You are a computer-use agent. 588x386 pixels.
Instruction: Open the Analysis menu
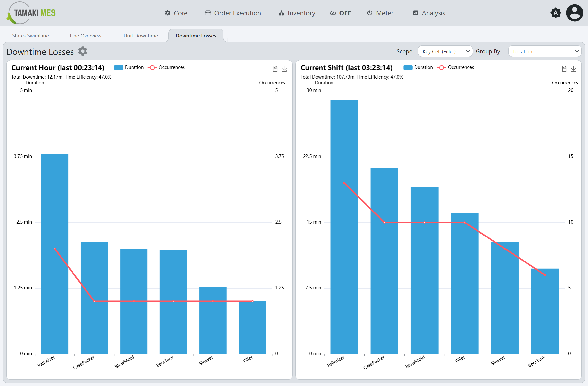tap(429, 13)
